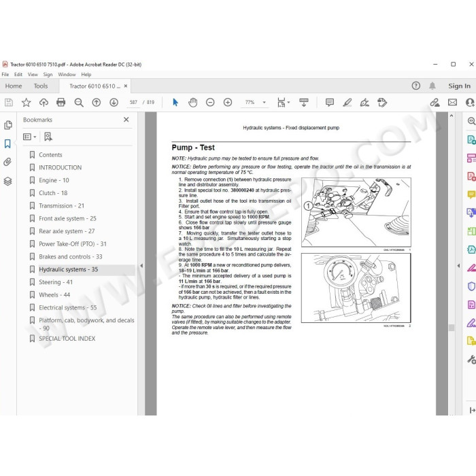This screenshot has height=476, width=476.
Task: Select Hydraulic systems - 35 bookmark
Action: [68, 269]
